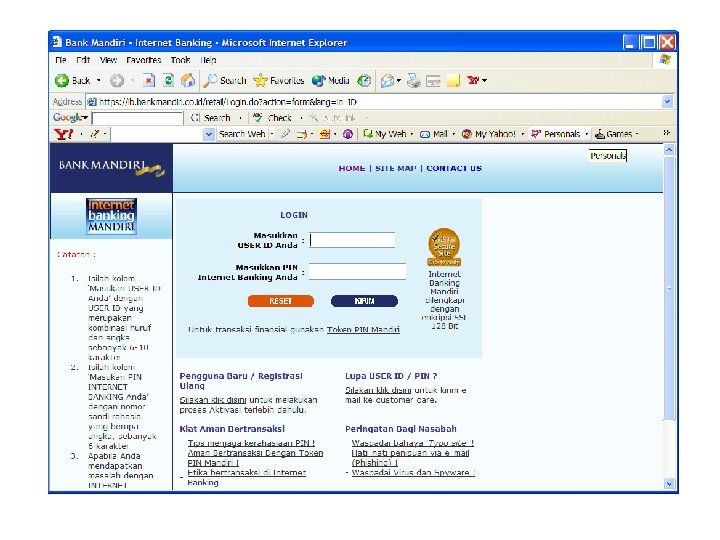720x540 pixels.
Task: Go back with the Back button
Action: 72,81
